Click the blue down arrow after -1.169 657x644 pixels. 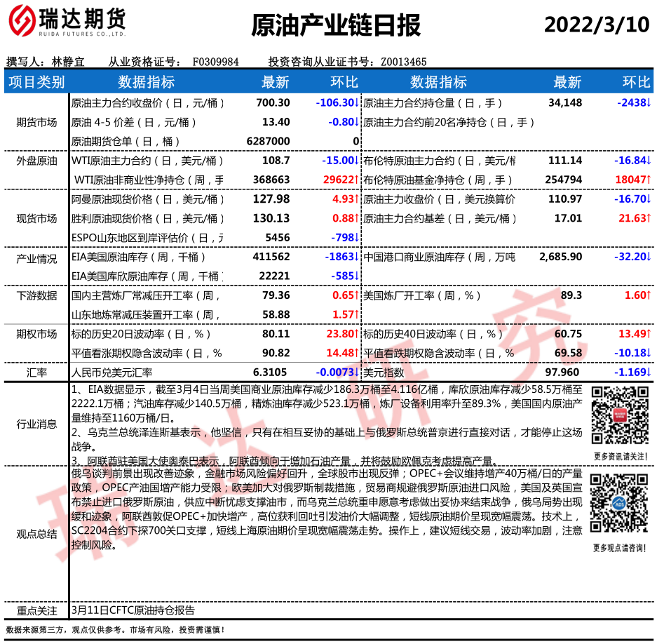click(649, 373)
